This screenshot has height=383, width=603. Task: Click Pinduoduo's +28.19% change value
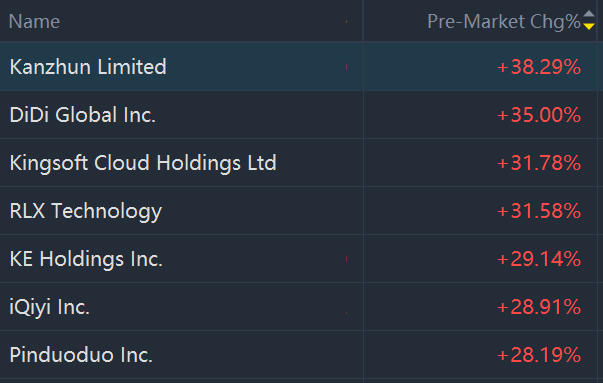[539, 355]
